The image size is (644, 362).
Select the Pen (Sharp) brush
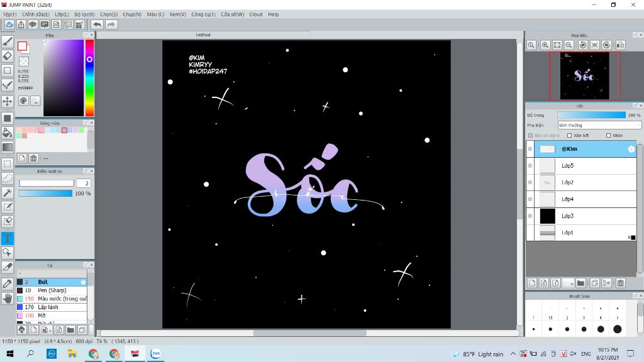click(52, 290)
